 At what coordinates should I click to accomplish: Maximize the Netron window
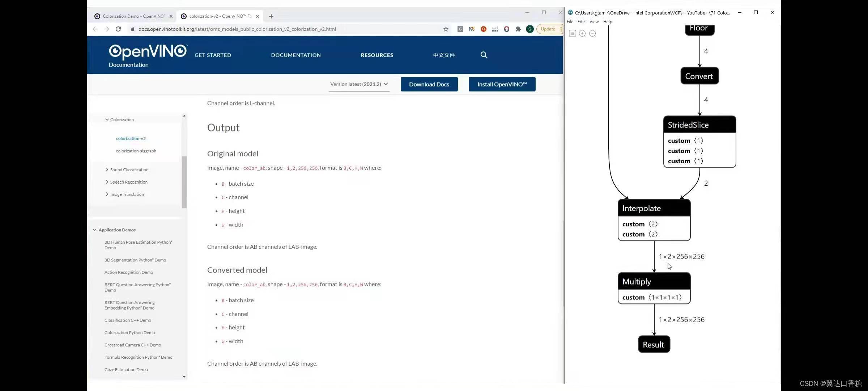click(x=756, y=12)
